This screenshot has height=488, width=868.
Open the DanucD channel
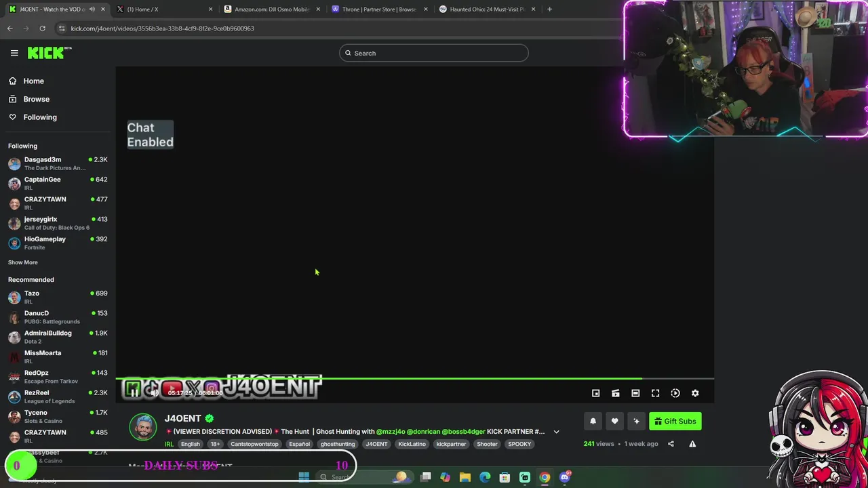pos(57,317)
